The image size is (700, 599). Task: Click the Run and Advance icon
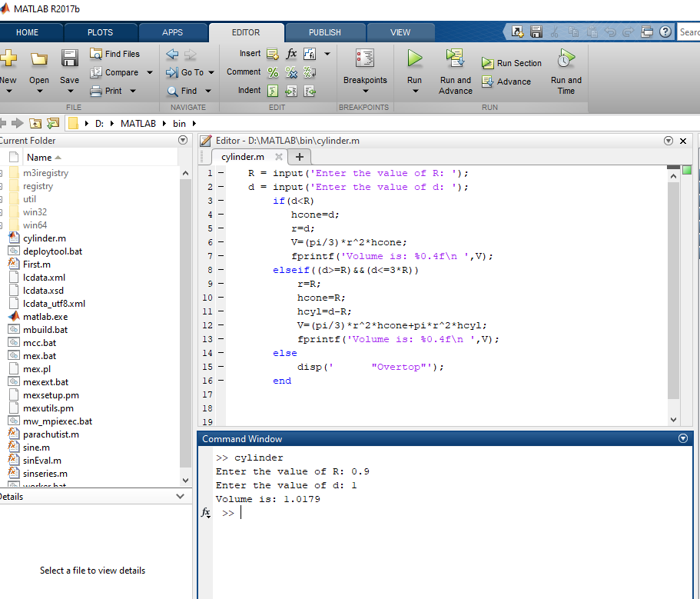455,59
